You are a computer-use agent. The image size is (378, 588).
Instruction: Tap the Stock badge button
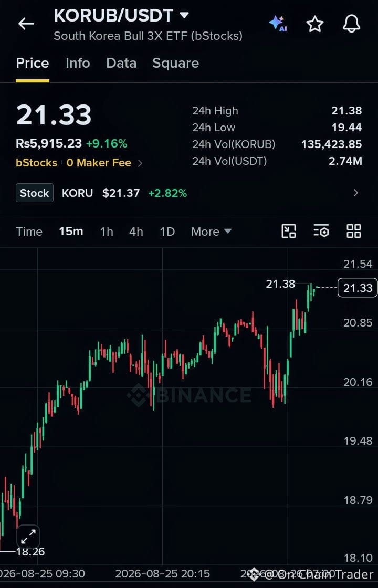35,193
